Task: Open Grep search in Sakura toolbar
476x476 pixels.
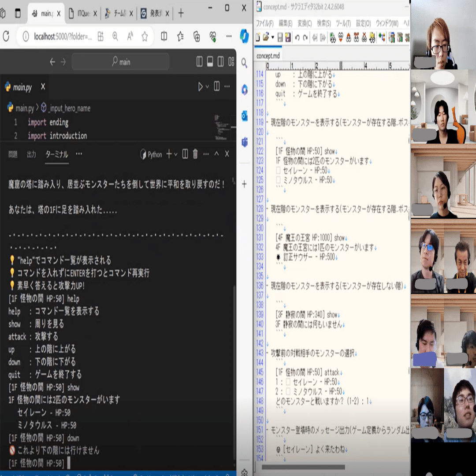Action: [372, 37]
